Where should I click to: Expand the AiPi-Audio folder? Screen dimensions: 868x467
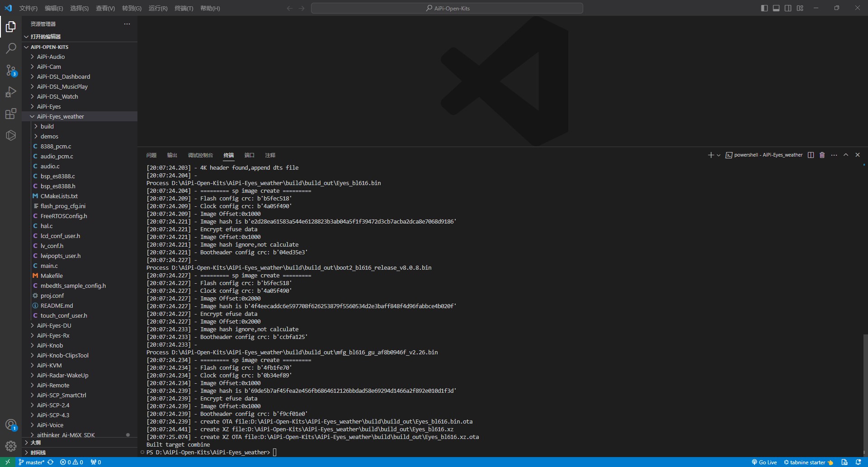click(x=80, y=57)
